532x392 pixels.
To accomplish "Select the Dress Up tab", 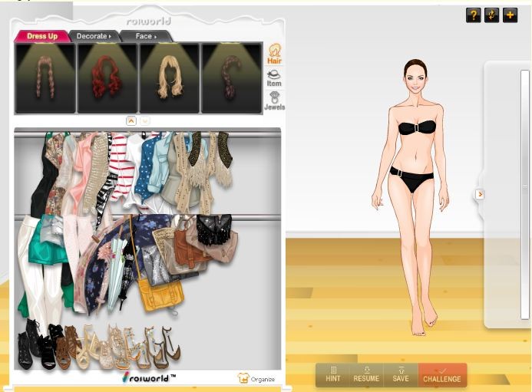I will point(41,36).
